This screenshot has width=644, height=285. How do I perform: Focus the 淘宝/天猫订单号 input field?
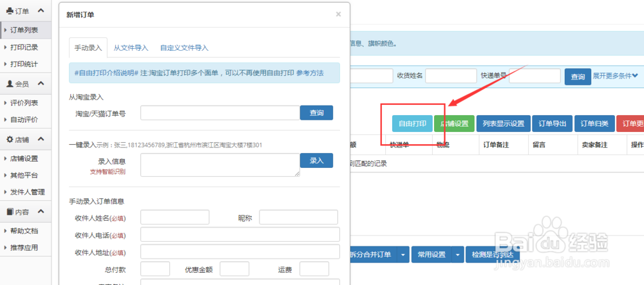coord(220,113)
